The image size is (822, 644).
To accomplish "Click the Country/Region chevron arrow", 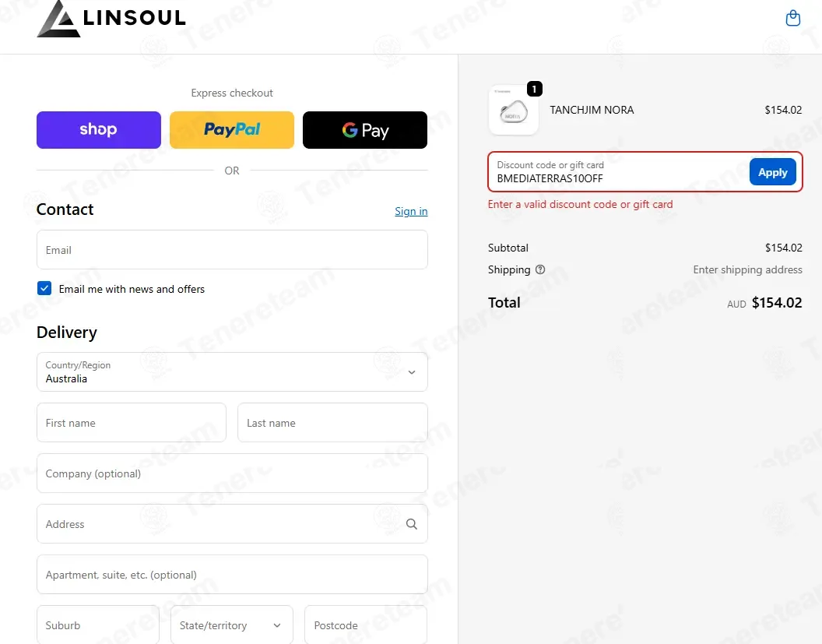I will click(412, 372).
